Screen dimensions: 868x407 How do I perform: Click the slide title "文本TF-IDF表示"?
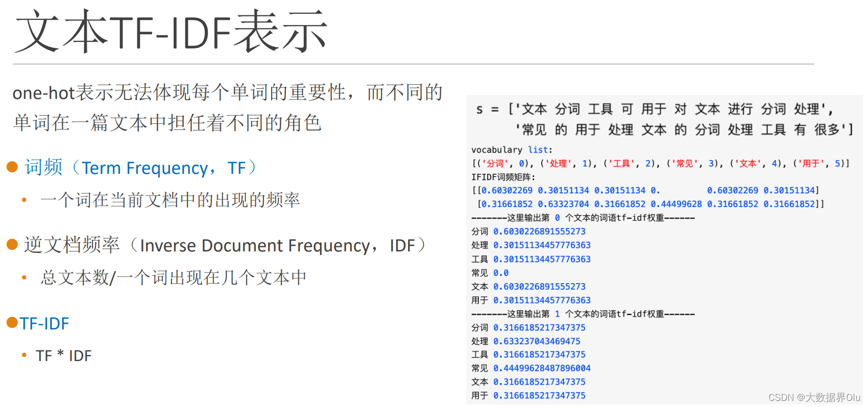coord(171,32)
